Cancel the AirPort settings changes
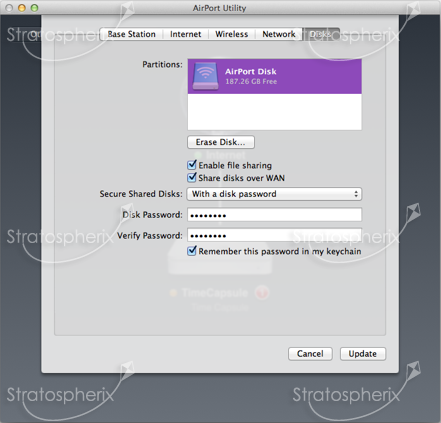This screenshot has height=423, width=441. 310,354
